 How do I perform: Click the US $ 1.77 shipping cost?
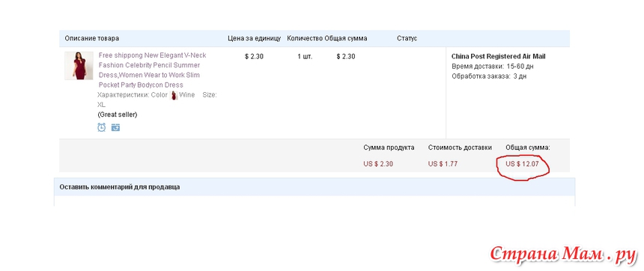click(x=443, y=164)
